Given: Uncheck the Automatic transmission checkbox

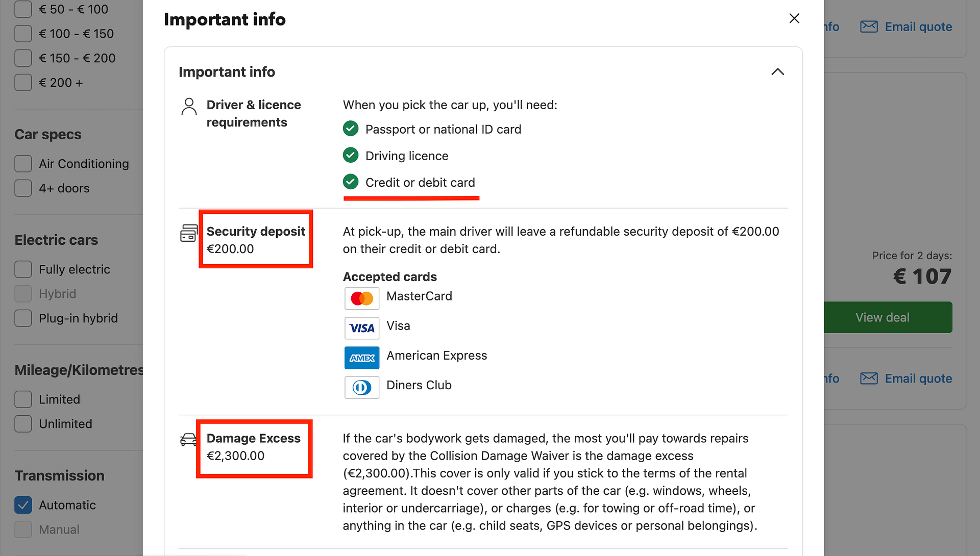Looking at the screenshot, I should click(23, 505).
